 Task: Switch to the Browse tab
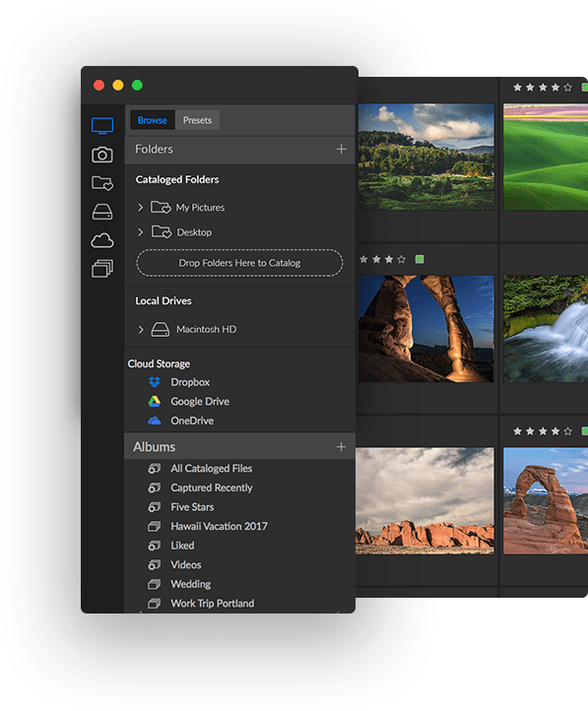pos(153,120)
